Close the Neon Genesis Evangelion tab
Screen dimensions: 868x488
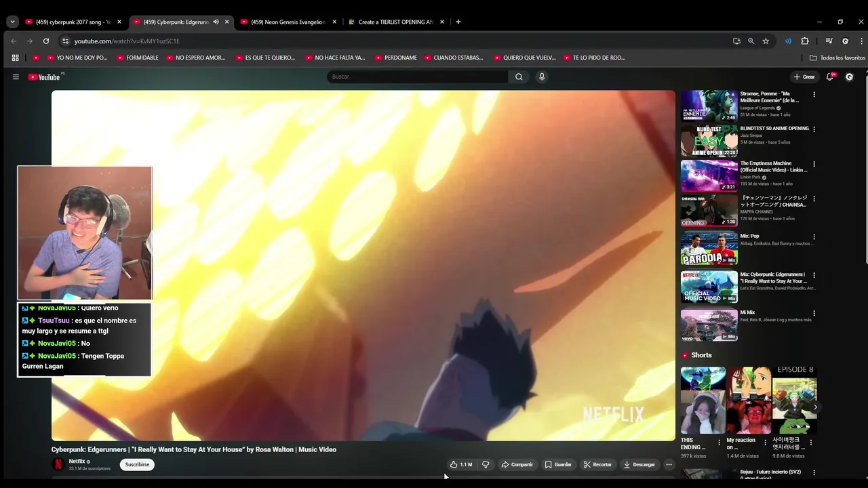(334, 22)
